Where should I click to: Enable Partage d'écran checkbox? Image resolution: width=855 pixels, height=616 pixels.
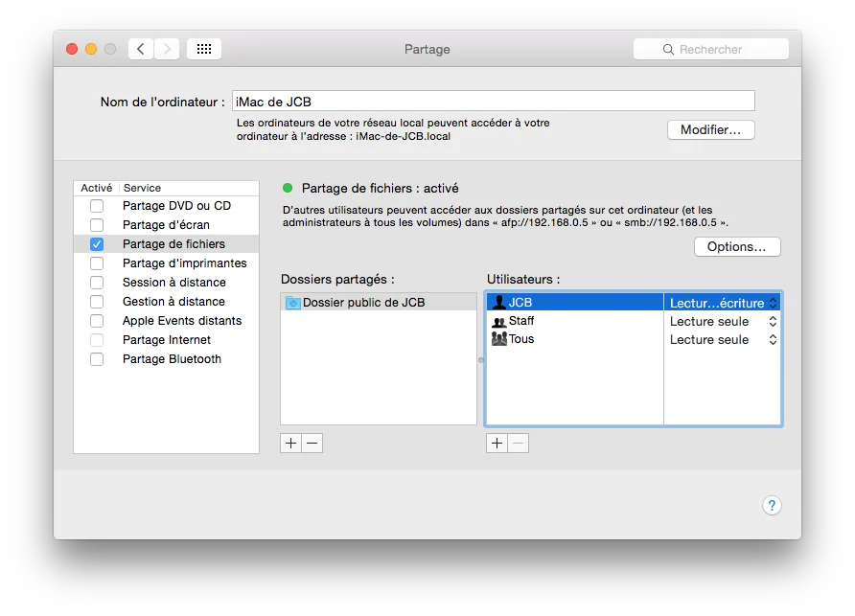click(x=97, y=224)
